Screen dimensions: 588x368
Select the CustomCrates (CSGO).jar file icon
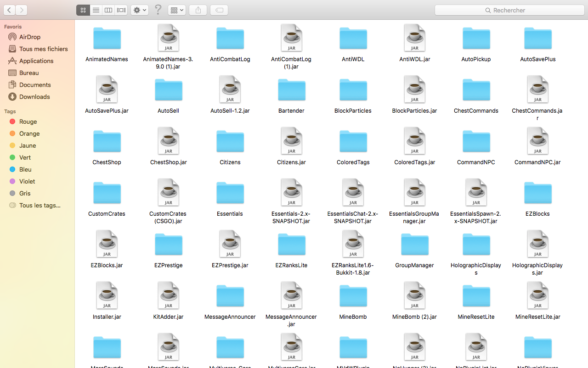coord(169,192)
